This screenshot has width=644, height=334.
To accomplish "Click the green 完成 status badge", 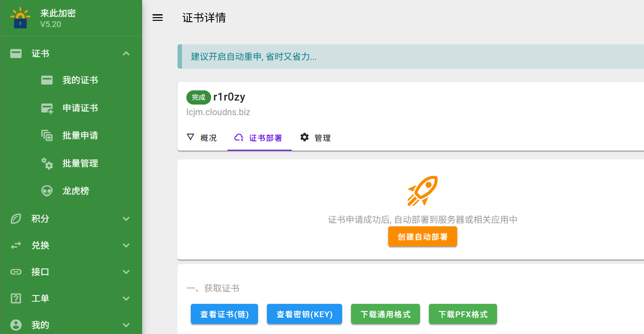I will tap(198, 97).
